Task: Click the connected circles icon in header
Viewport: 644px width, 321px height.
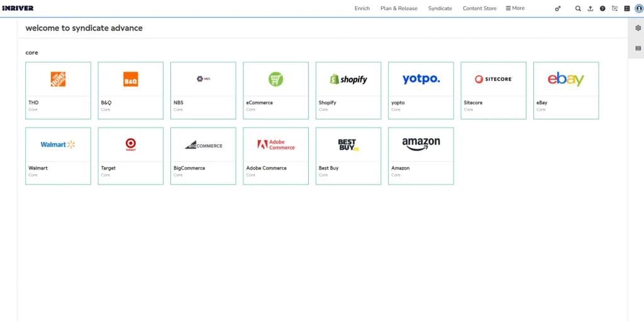Action: (x=557, y=9)
